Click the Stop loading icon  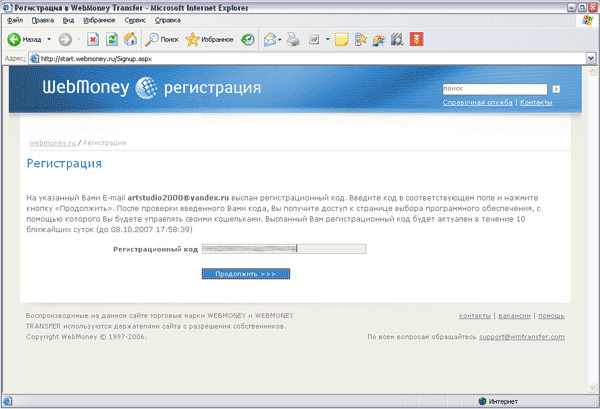(x=93, y=39)
